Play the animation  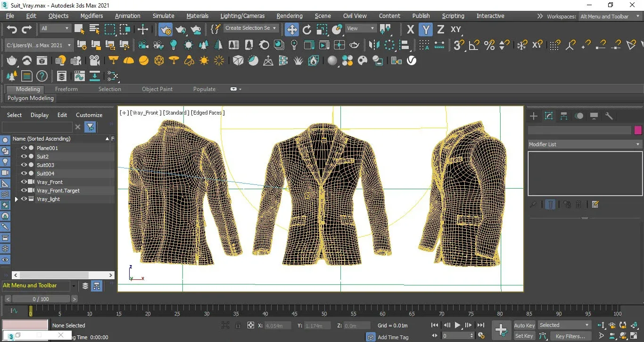tap(457, 325)
